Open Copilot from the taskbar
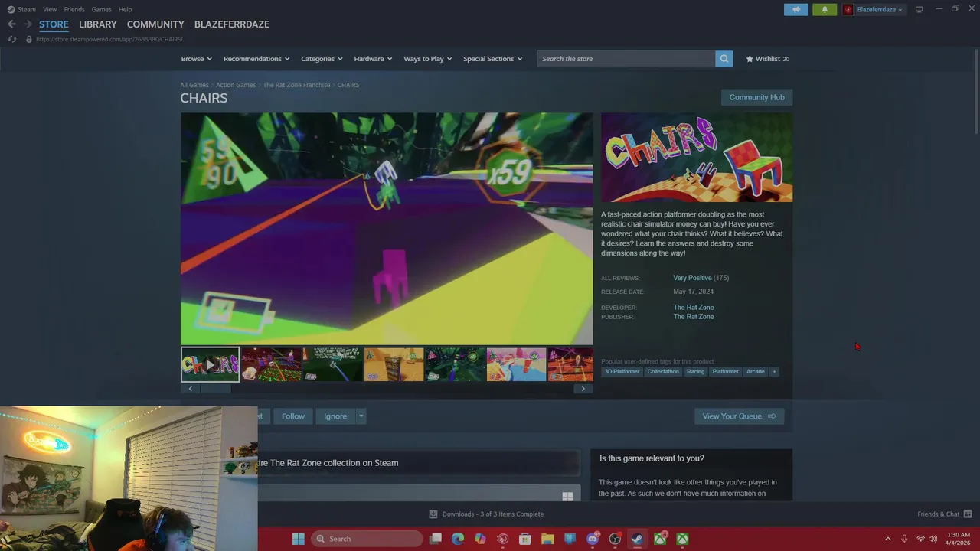 point(480,539)
